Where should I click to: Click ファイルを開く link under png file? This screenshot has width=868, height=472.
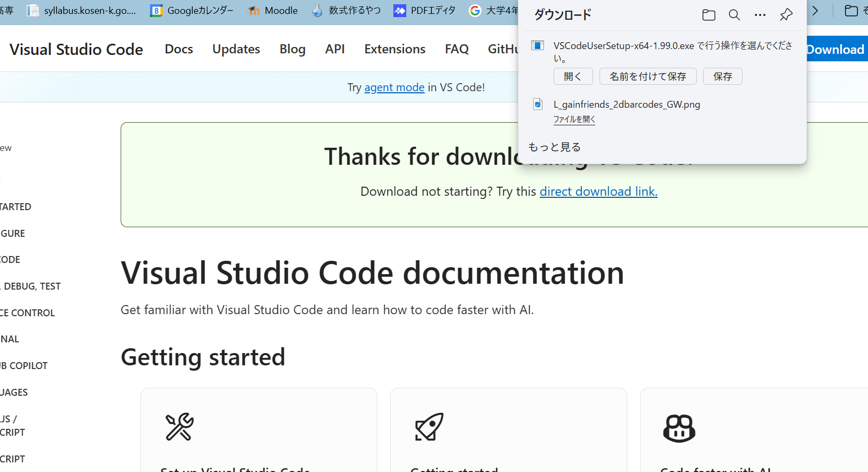click(574, 119)
